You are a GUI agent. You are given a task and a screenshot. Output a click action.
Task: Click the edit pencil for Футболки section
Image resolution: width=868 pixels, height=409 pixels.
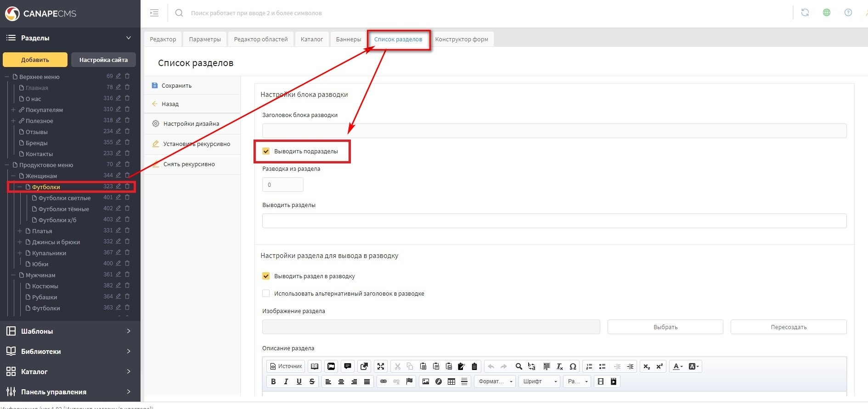[x=118, y=186]
